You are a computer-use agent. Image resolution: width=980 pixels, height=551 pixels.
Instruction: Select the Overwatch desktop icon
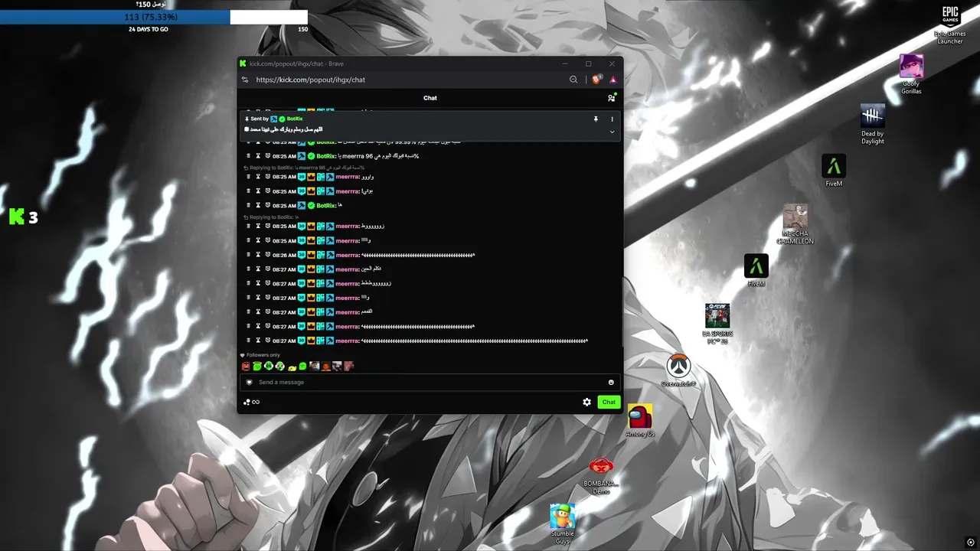678,370
